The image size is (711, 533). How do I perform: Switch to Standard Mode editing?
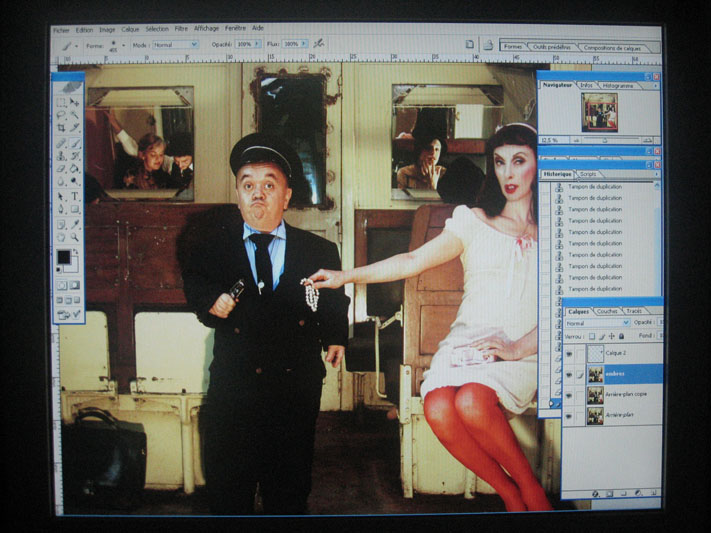coord(61,285)
